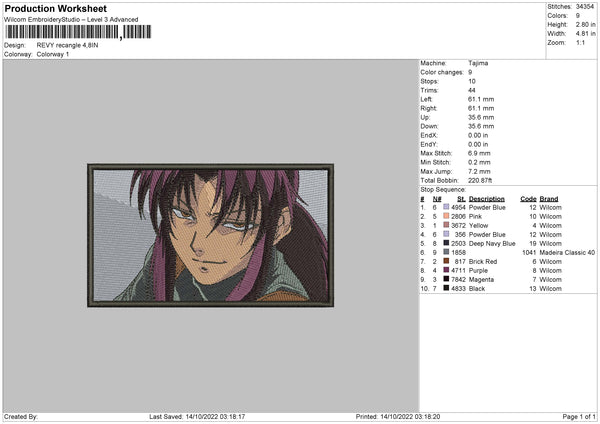Click the embroidered REVY design preview
Image resolution: width=600 pixels, height=424 pixels.
click(210, 235)
